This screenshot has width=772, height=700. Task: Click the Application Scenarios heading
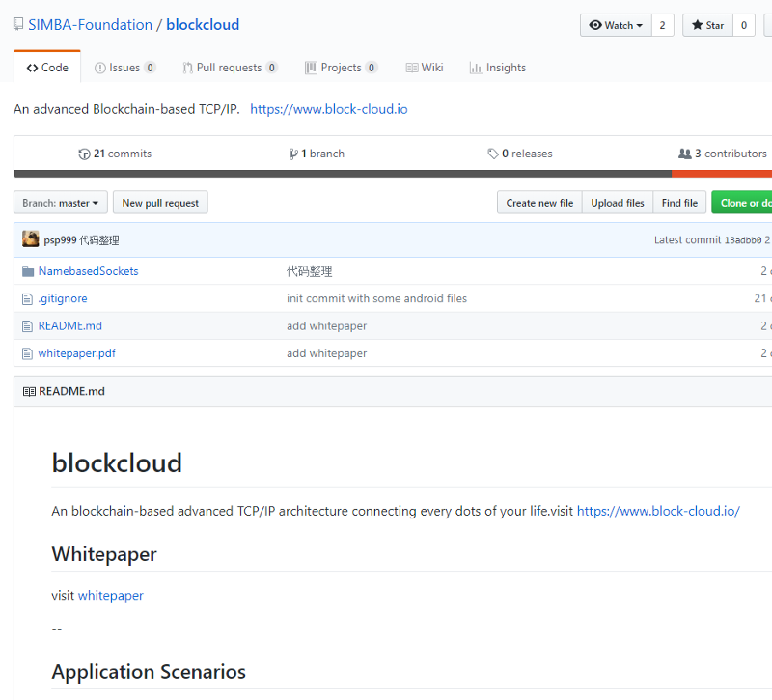click(149, 671)
